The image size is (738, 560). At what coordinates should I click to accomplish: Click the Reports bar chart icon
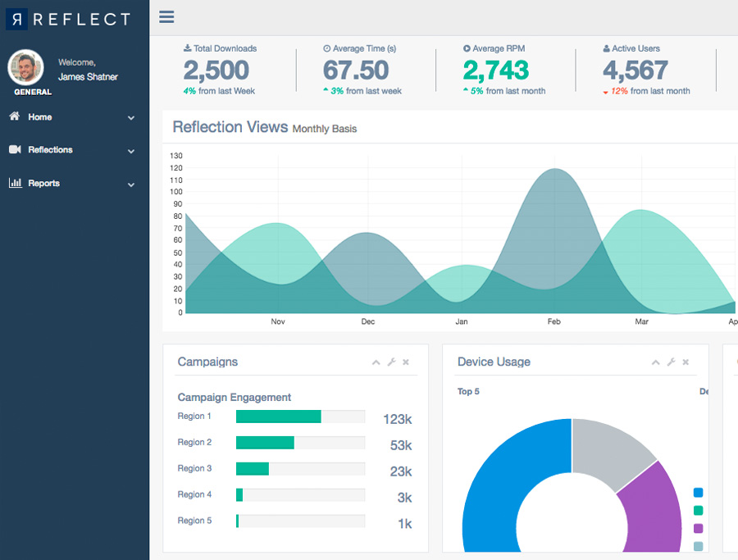coord(15,183)
